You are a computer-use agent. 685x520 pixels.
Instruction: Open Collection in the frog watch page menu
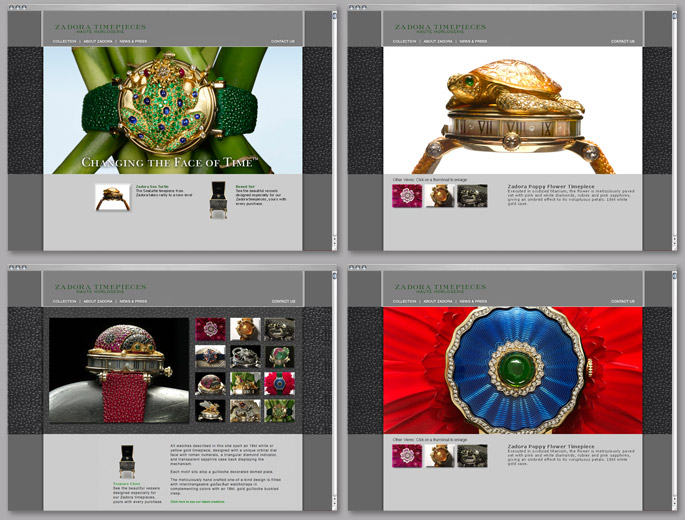(x=65, y=41)
